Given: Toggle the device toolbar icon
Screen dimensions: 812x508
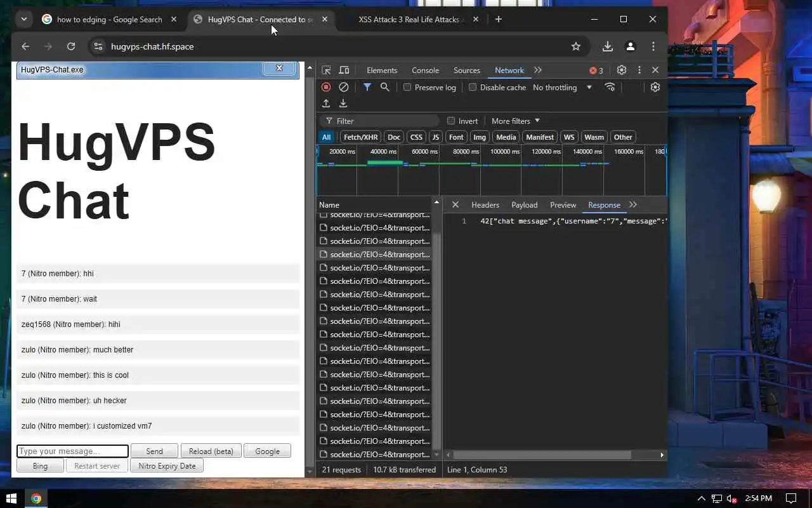Looking at the screenshot, I should coord(344,70).
